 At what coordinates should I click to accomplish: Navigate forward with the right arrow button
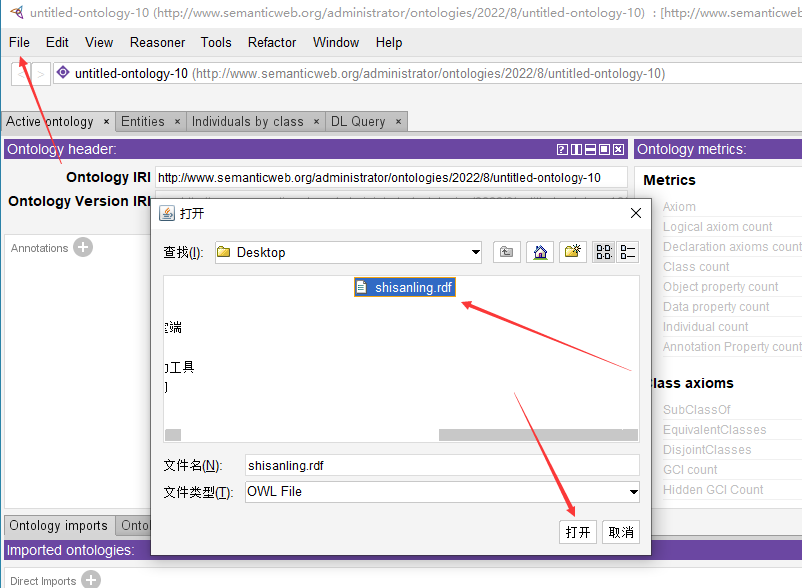pos(41,74)
